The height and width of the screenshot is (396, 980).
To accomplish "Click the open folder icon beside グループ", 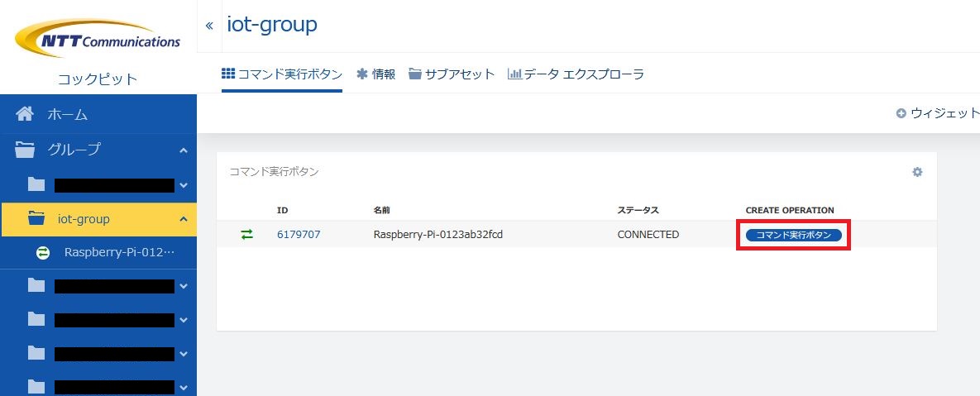I will pyautogui.click(x=26, y=150).
